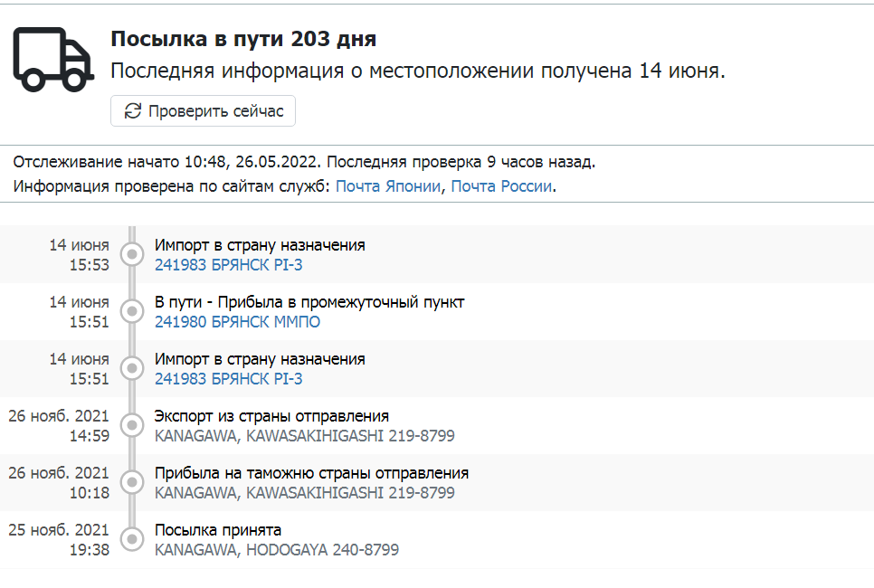This screenshot has height=588, width=874.
Task: Select the 15:51 "Импорт в страну назначения" timeline dot
Action: (132, 368)
